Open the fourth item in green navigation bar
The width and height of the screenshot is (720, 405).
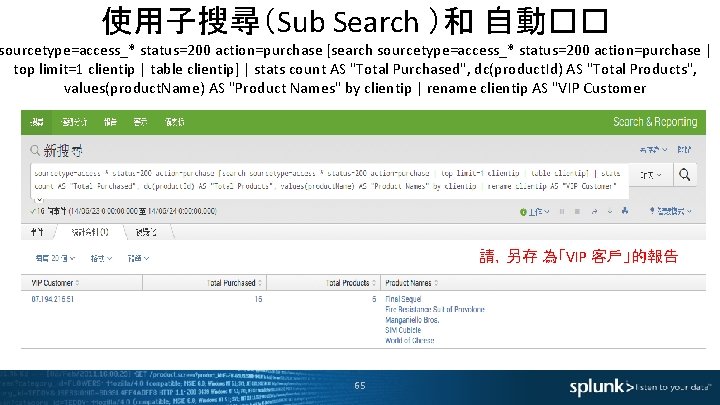click(x=140, y=122)
